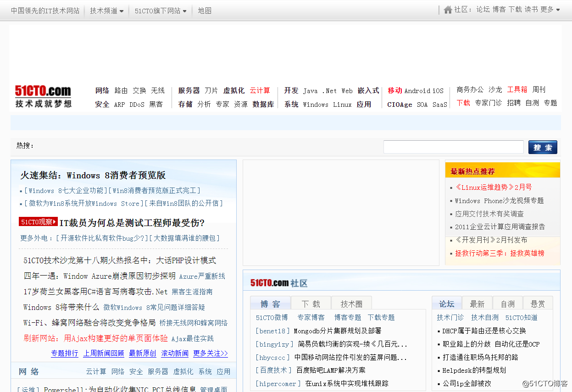Open 百度贴吧LAMP解决方案 post
Image resolution: width=572 pixels, height=392 pixels.
coord(331,370)
